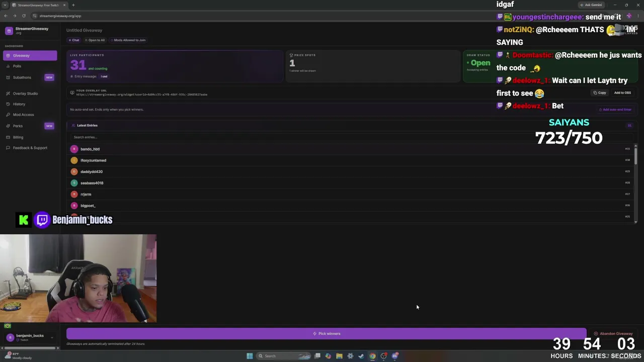The width and height of the screenshot is (644, 362).
Task: Click the sidebar horizontal scrollbar
Action: 30,348
